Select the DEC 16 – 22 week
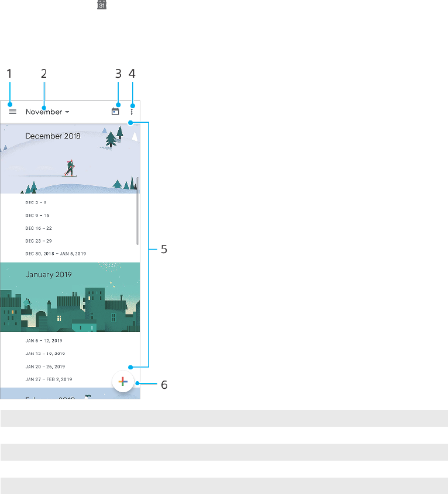 click(39, 228)
